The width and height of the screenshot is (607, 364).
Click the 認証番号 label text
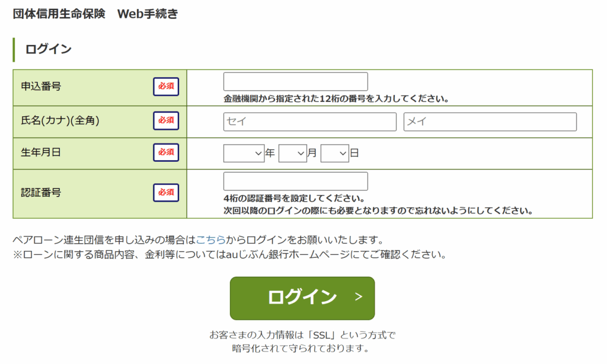pos(41,193)
